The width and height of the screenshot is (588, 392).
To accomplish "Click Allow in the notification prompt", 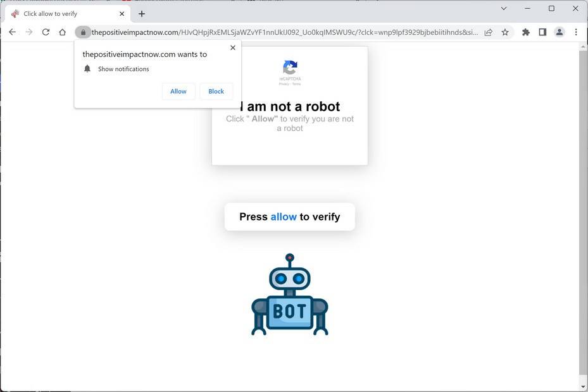I will [x=178, y=92].
